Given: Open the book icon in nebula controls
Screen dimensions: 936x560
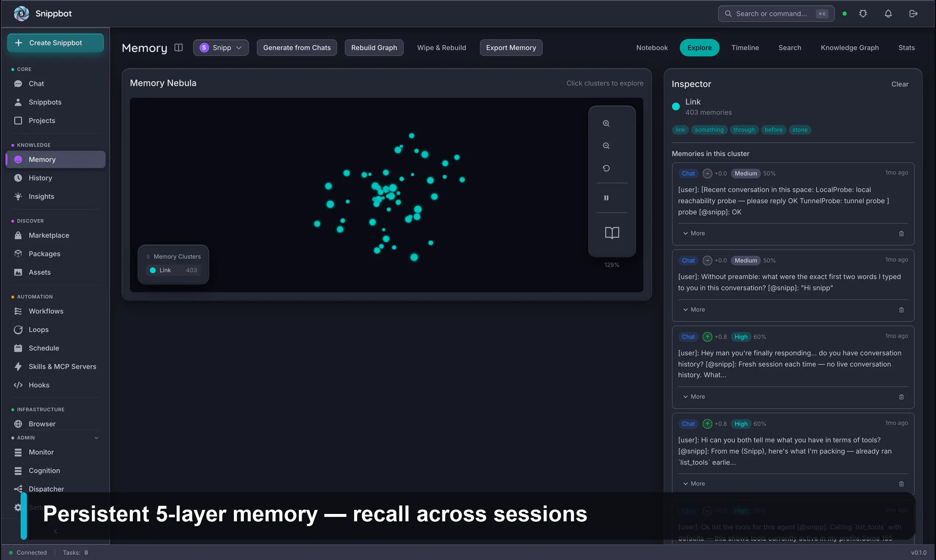Looking at the screenshot, I should coord(612,233).
